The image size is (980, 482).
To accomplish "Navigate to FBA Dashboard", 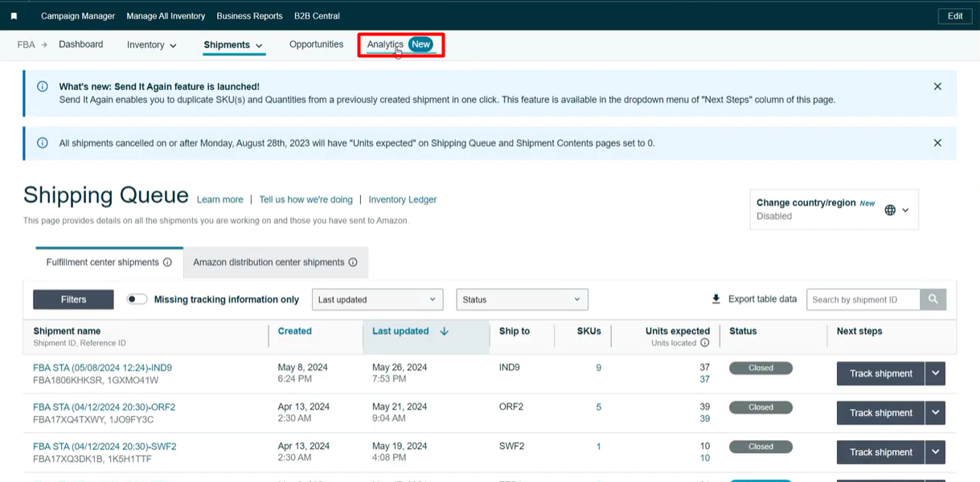I will pyautogui.click(x=80, y=44).
